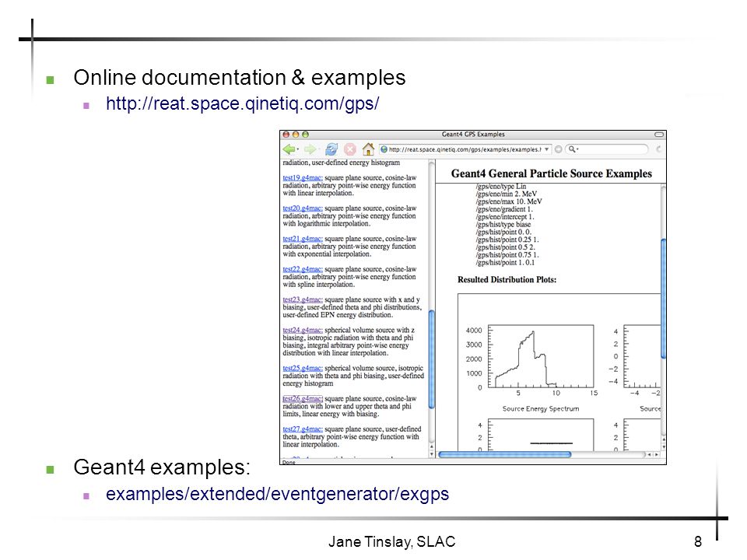Click the '/gps/ene/max 10. MeV' line
Screen dimensions: 747x560
pos(509,202)
